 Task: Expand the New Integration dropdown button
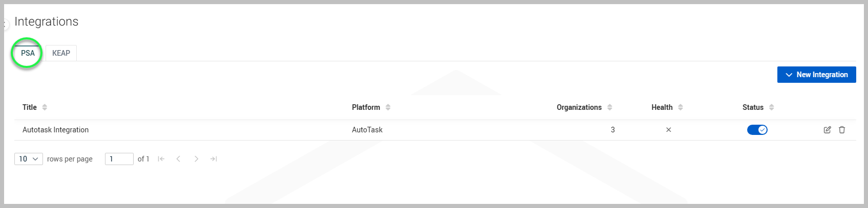[x=816, y=75]
